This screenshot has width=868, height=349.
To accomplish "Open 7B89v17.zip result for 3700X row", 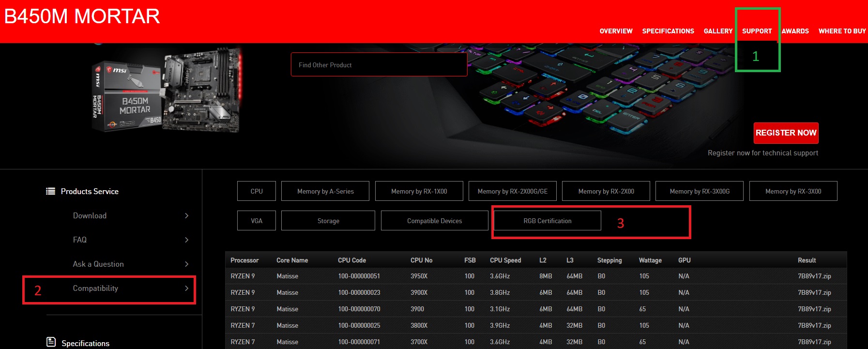I will [814, 342].
